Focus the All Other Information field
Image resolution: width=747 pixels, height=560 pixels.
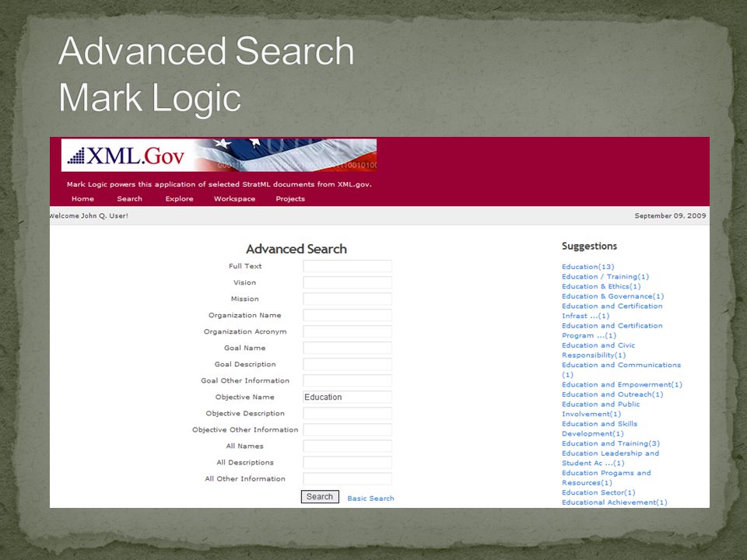coord(347,478)
